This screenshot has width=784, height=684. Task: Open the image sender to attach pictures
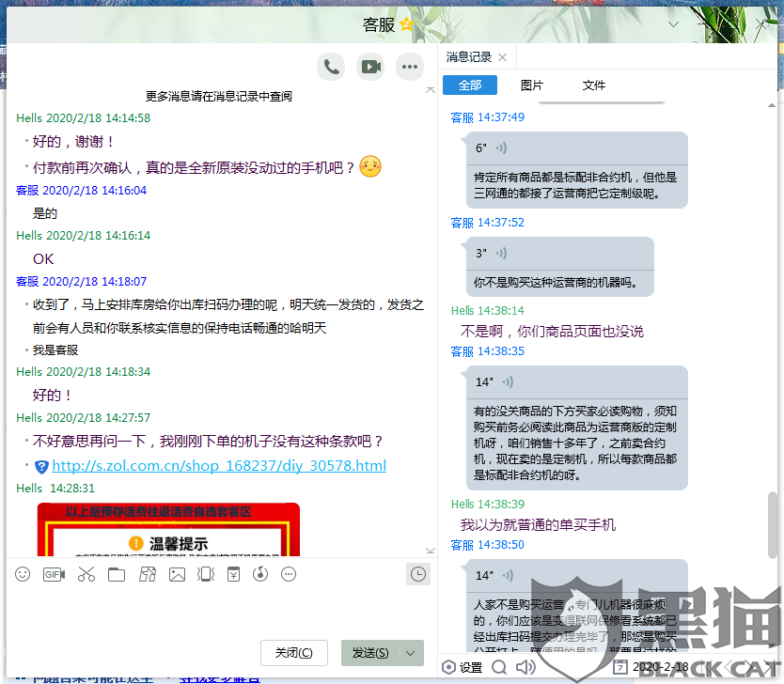pos(177,574)
